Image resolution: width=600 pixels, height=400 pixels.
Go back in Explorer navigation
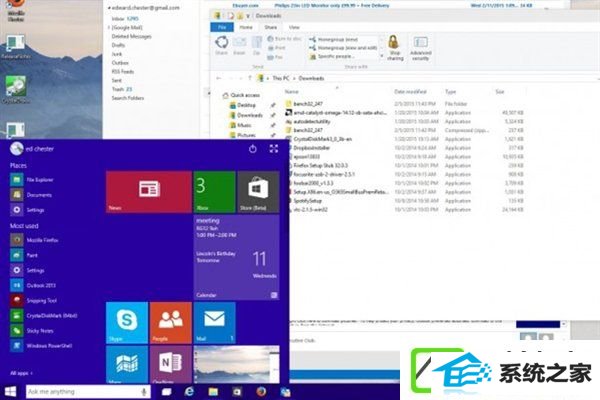point(219,78)
